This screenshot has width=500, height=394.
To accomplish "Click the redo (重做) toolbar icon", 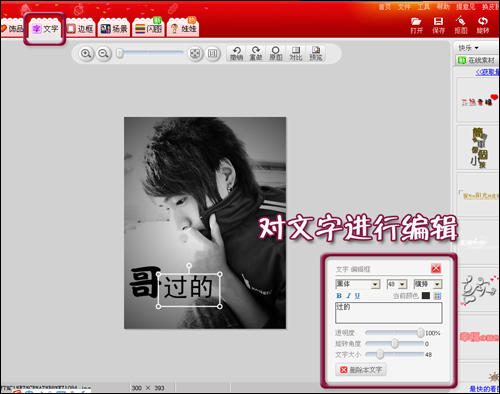I will pyautogui.click(x=256, y=53).
